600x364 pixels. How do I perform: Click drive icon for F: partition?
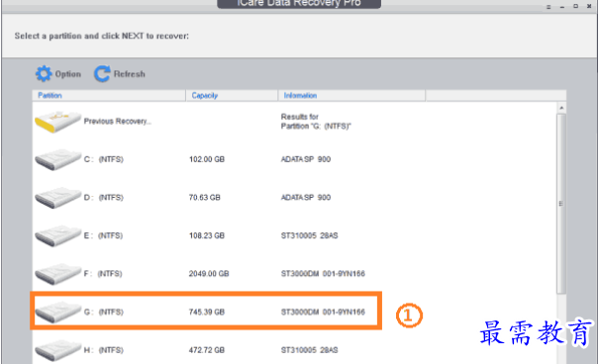[x=57, y=274]
